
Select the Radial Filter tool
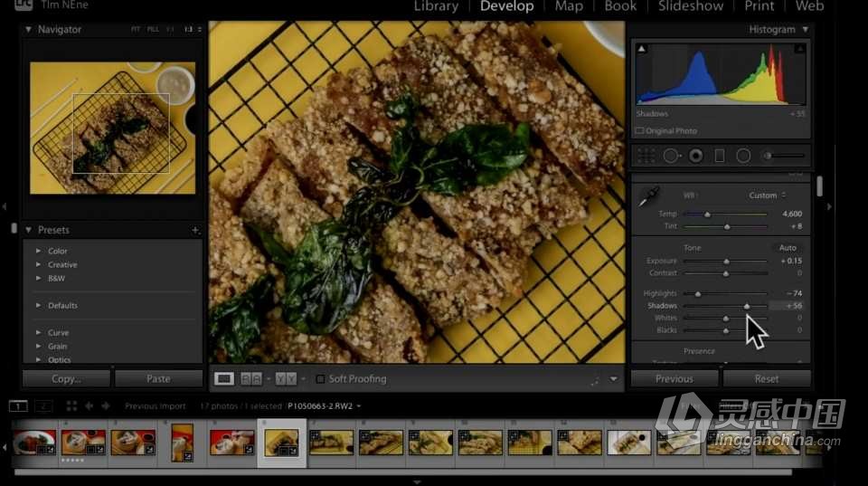(743, 156)
